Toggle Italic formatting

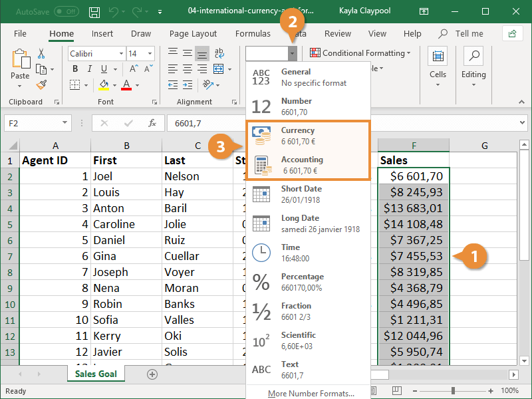pyautogui.click(x=90, y=69)
